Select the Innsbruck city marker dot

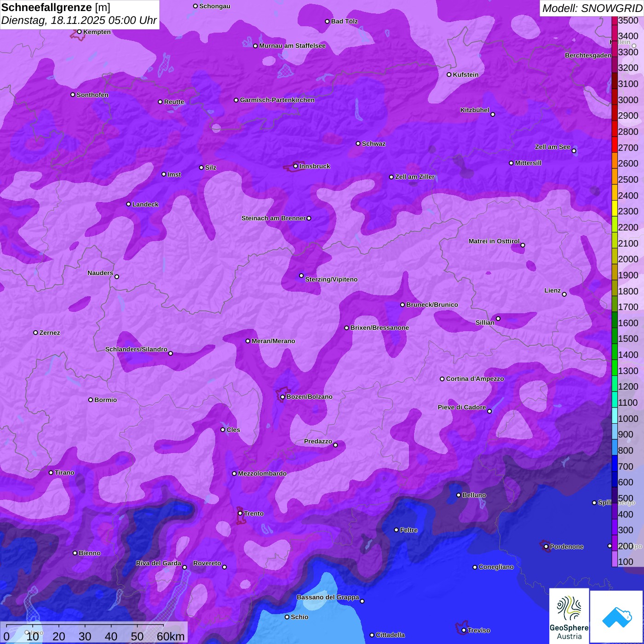pos(296,166)
